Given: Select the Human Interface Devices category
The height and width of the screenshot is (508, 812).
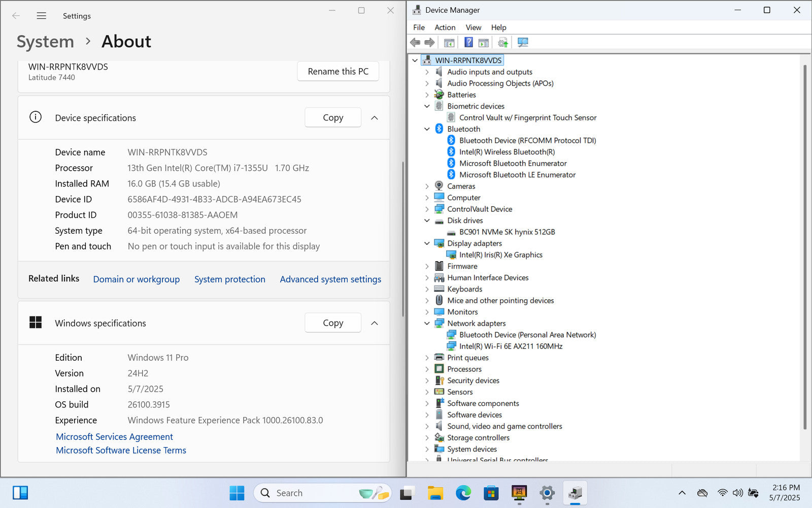Looking at the screenshot, I should click(x=488, y=277).
